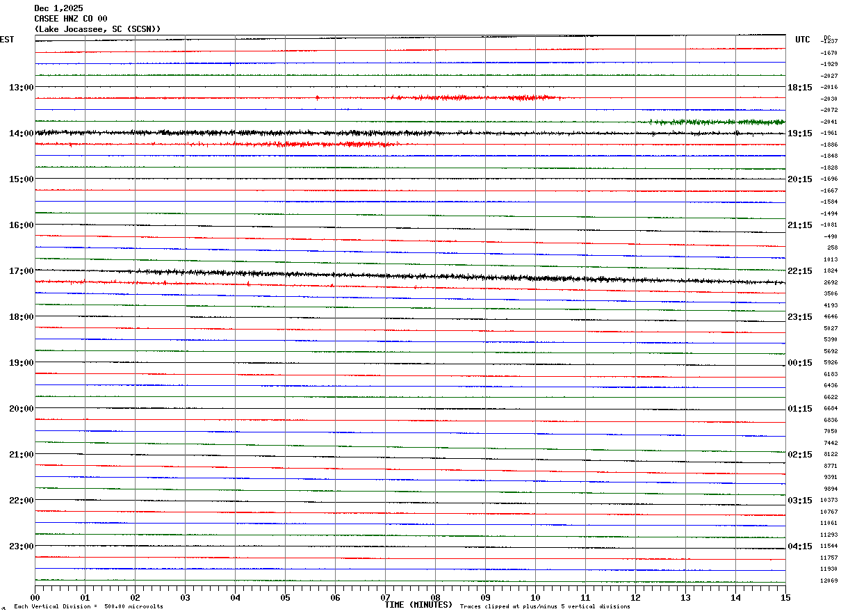Click the '02:15' UTC time label

tap(800, 455)
